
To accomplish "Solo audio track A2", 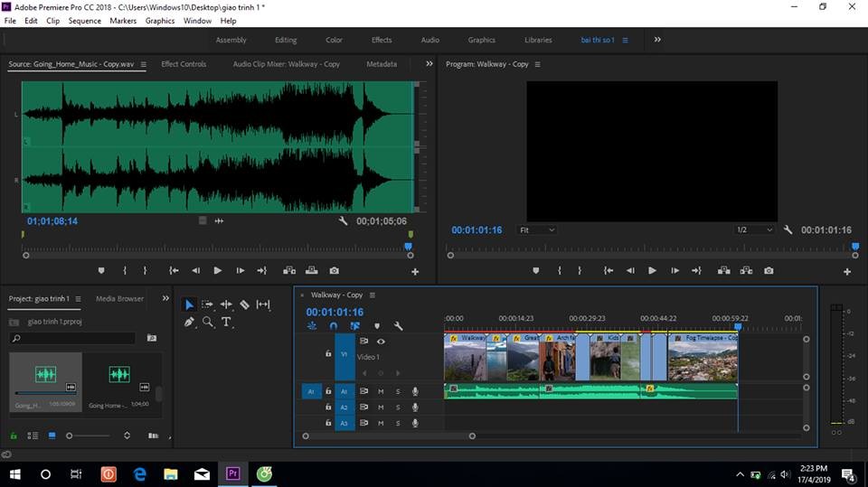I will [x=398, y=407].
